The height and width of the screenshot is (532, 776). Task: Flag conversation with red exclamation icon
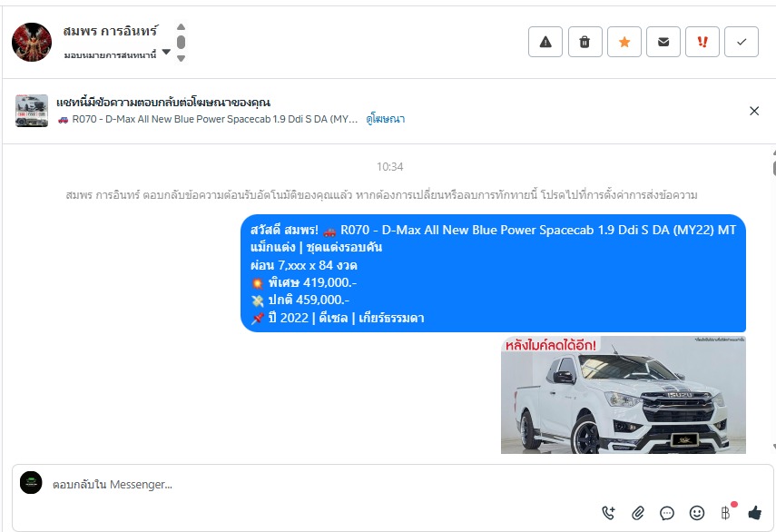[x=702, y=42]
